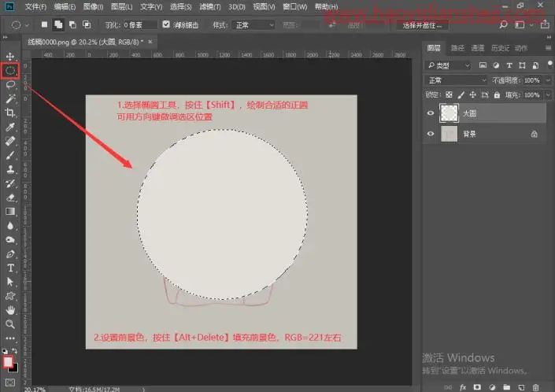Click the share icon in options bar
Viewport: 555px width, 392px height.
tap(545, 24)
